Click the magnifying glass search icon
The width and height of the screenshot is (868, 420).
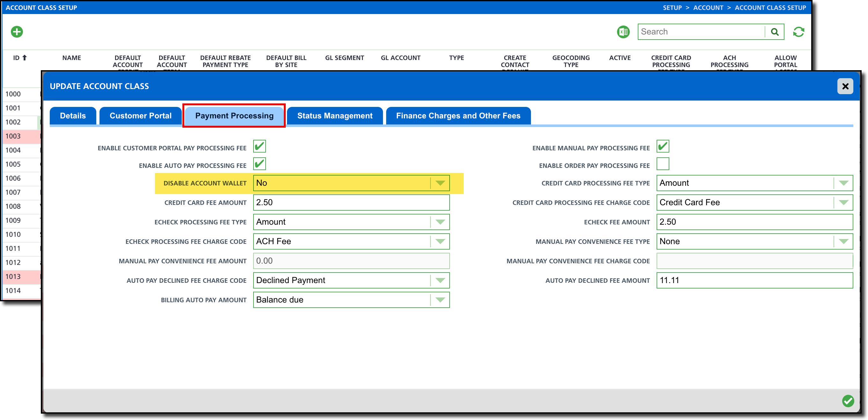pyautogui.click(x=774, y=32)
